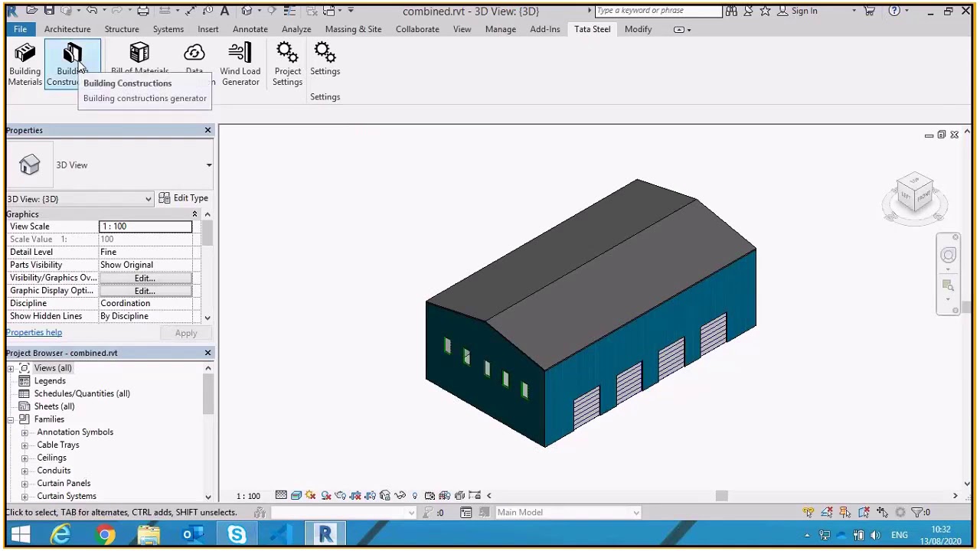Collapse the Families tree node
Screen dimensions: 980x551
(11, 419)
